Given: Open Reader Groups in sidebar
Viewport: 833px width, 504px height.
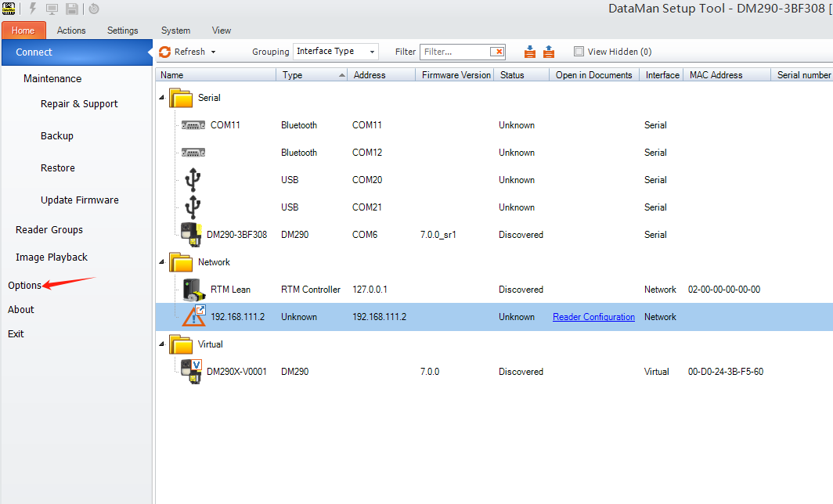Looking at the screenshot, I should point(49,230).
